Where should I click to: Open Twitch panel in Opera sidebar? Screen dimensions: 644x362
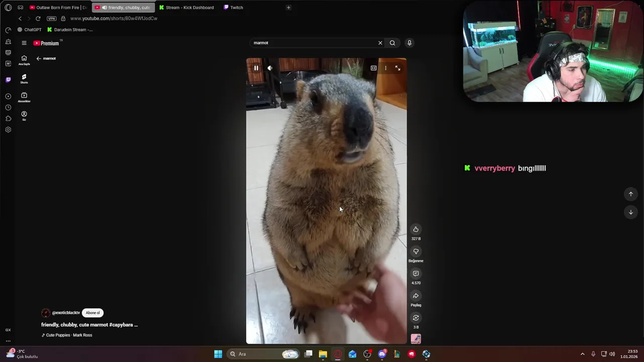[x=8, y=79]
